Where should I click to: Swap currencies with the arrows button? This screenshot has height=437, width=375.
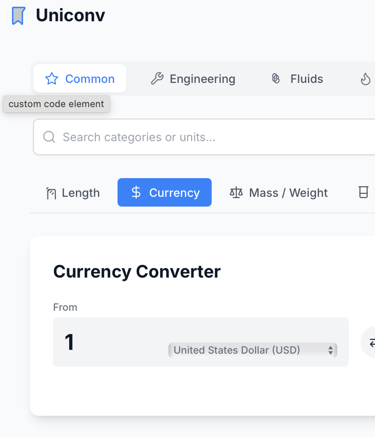coord(369,342)
